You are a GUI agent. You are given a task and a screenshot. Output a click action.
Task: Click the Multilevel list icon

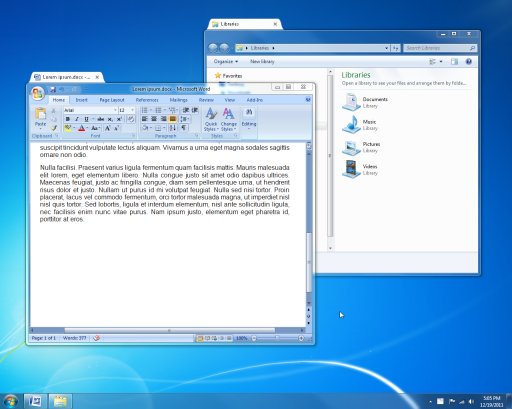(x=172, y=110)
